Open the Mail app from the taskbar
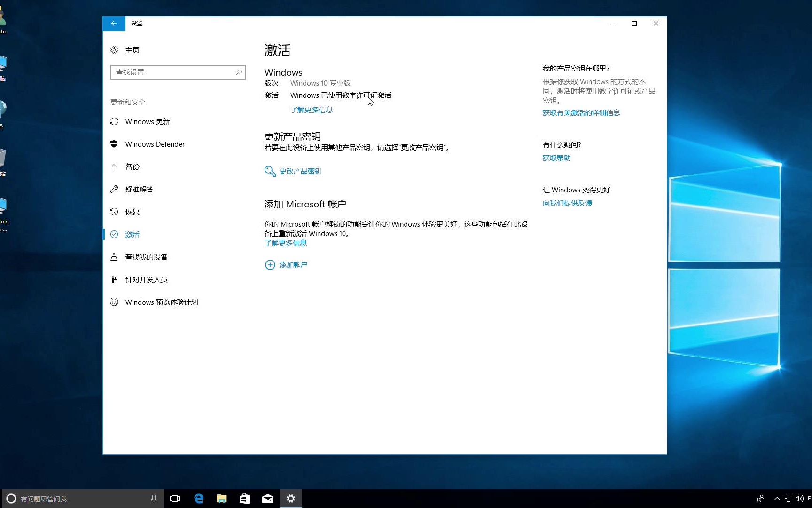 point(267,499)
